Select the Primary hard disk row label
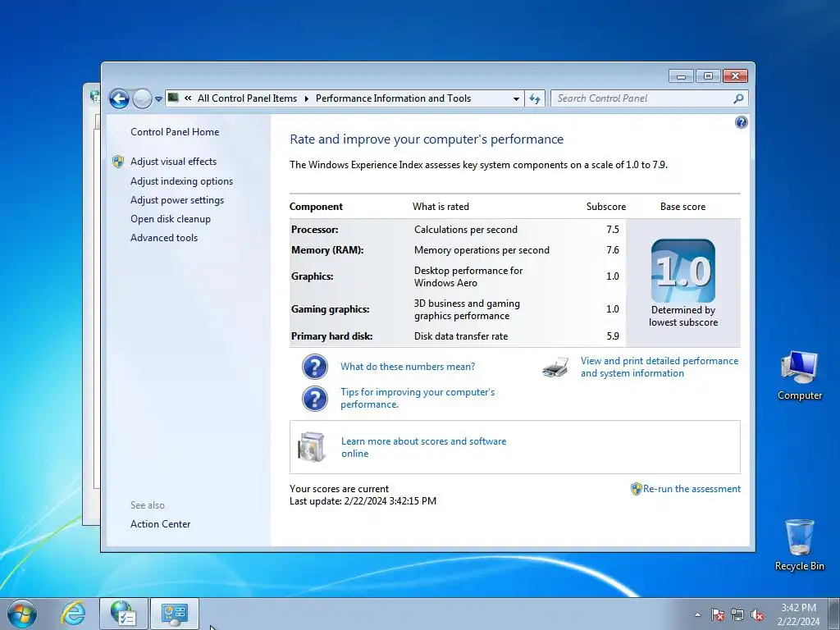 coord(331,336)
